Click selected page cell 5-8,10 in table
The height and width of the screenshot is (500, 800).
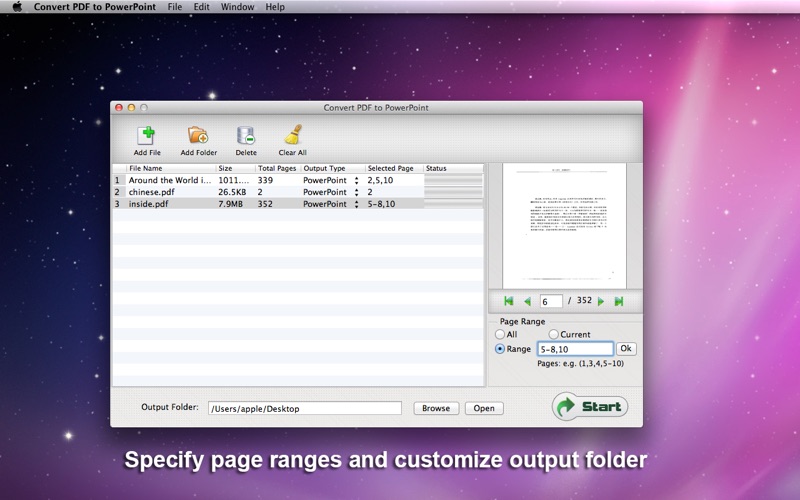(381, 204)
